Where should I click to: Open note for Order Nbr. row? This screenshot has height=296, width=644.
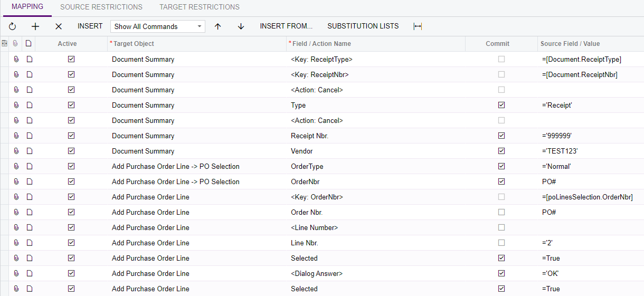[x=30, y=212]
